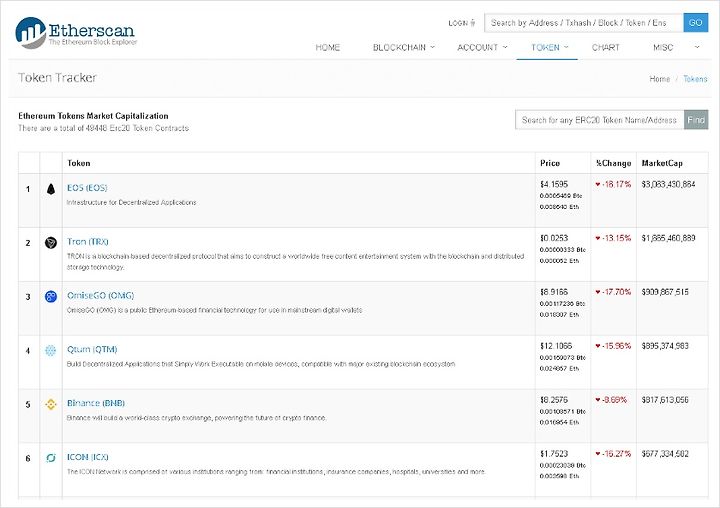Image resolution: width=720 pixels, height=508 pixels.
Task: Click the OmiseGO token icon
Action: 51,296
